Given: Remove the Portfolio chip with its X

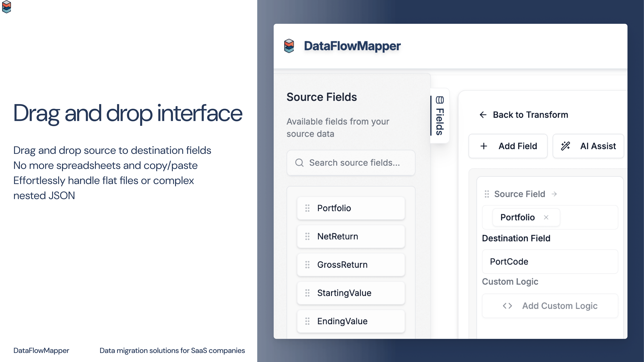Looking at the screenshot, I should [546, 217].
